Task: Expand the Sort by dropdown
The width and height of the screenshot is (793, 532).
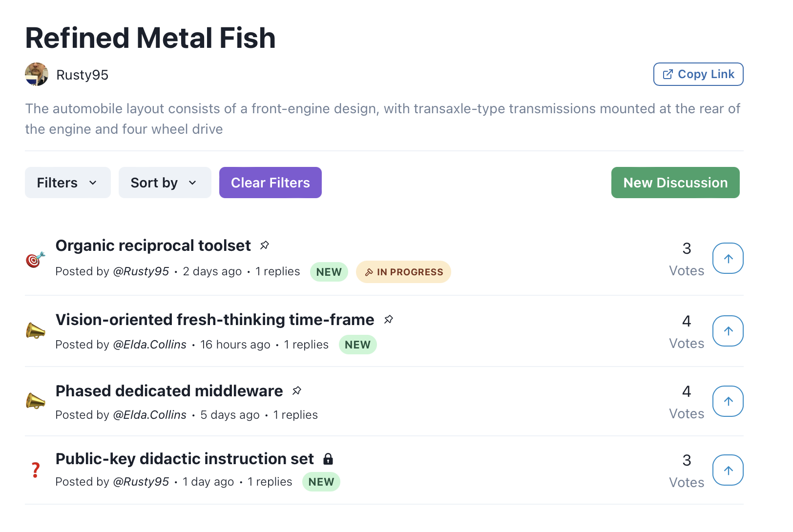Action: (x=165, y=183)
